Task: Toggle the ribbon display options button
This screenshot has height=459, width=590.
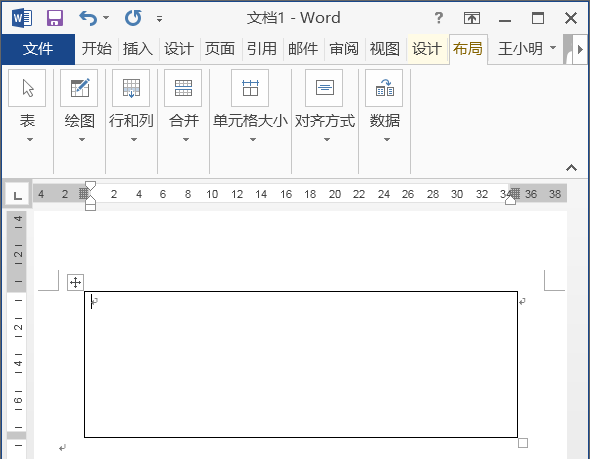Action: 471,18
